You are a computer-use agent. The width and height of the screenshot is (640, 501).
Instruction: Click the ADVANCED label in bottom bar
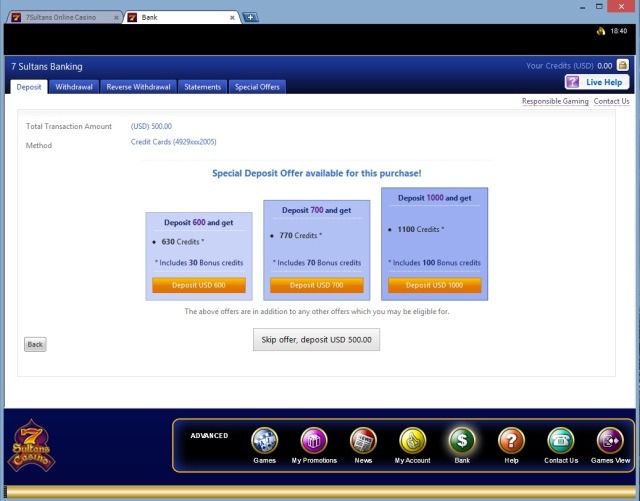pos(209,436)
